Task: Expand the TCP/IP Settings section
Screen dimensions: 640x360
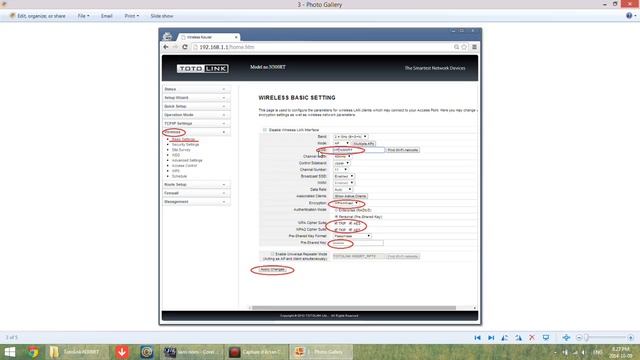Action: [x=196, y=123]
